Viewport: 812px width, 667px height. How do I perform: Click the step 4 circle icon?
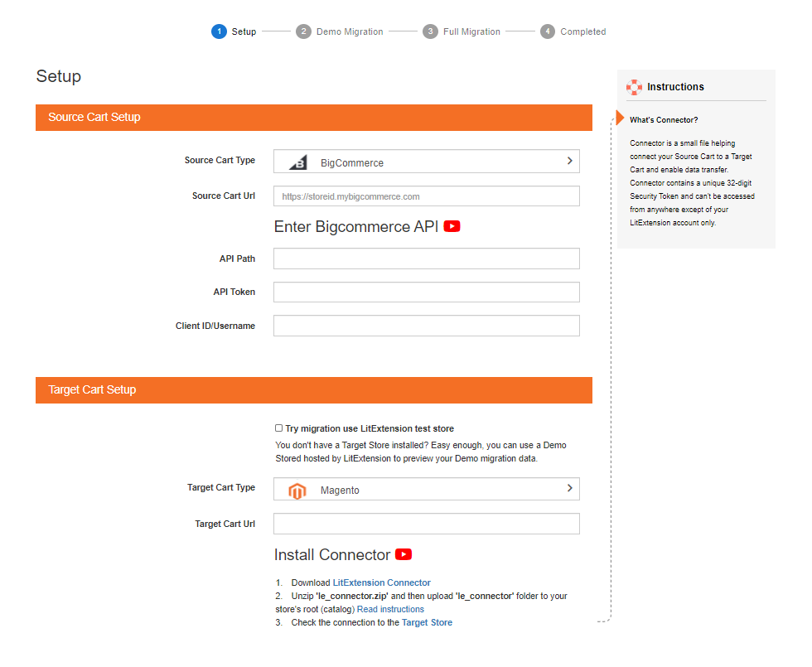[x=548, y=31]
